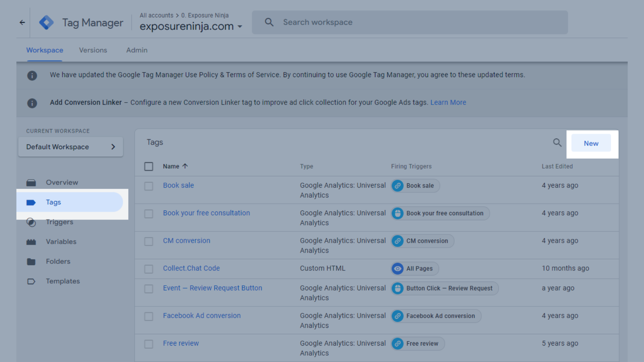Toggle the select-all tags checkbox
Viewport: 644px width, 362px height.
[x=149, y=167]
